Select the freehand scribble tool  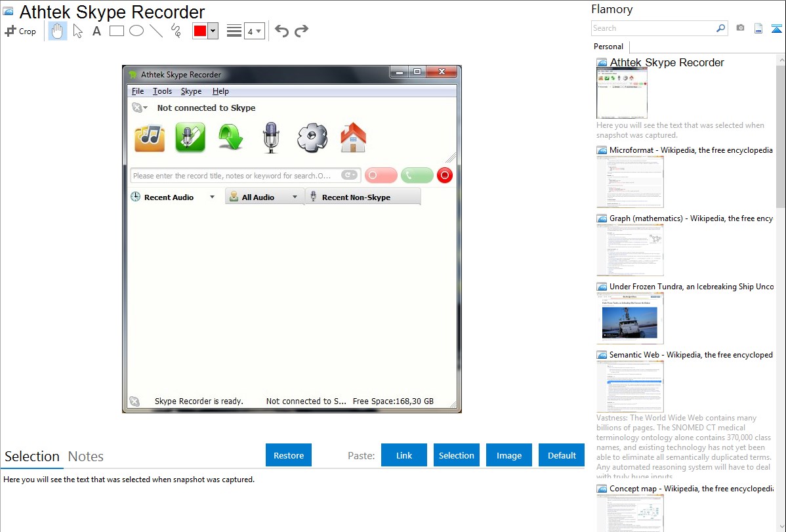pyautogui.click(x=176, y=31)
